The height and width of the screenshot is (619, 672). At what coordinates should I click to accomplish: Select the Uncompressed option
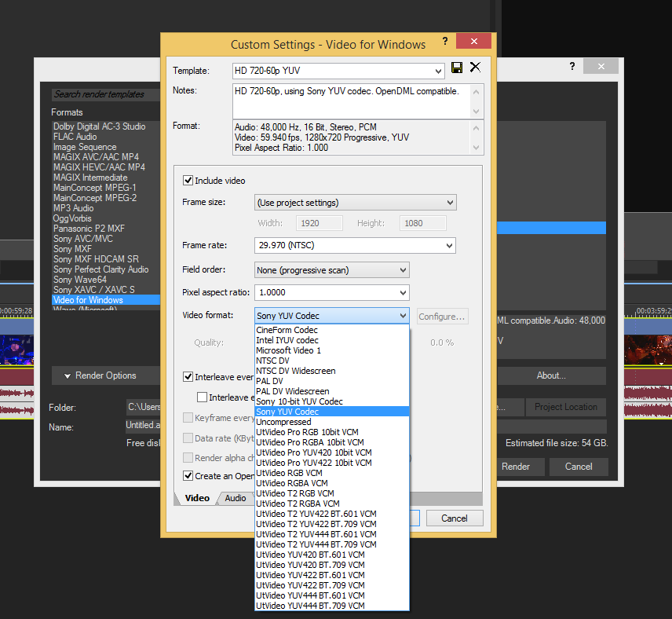(x=332, y=422)
